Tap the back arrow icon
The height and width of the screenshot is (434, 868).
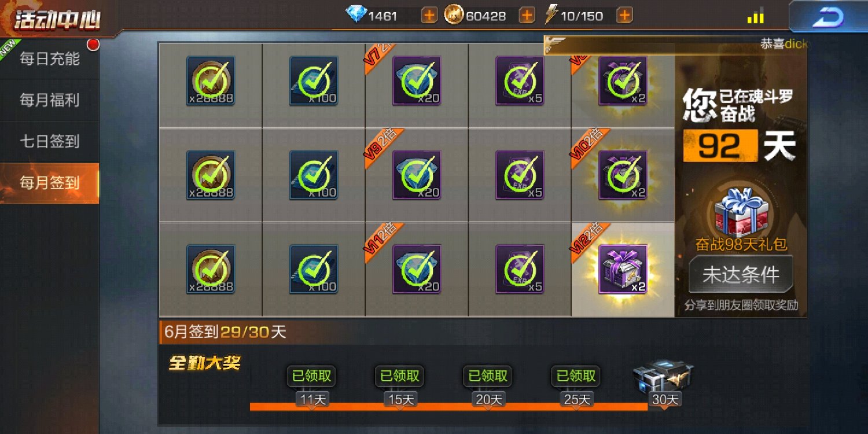tap(828, 16)
